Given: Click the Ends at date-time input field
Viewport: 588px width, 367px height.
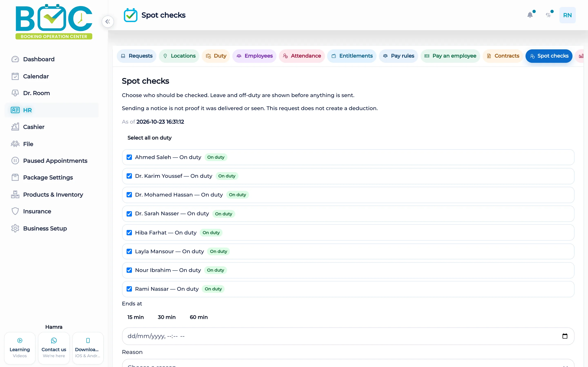Looking at the screenshot, I should 348,336.
